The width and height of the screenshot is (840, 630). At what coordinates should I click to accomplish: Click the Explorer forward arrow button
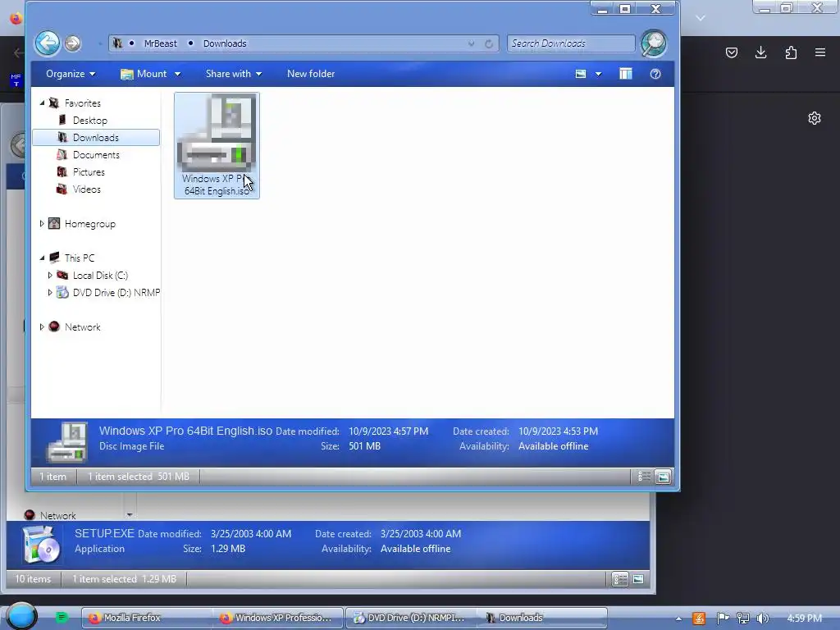(x=73, y=43)
